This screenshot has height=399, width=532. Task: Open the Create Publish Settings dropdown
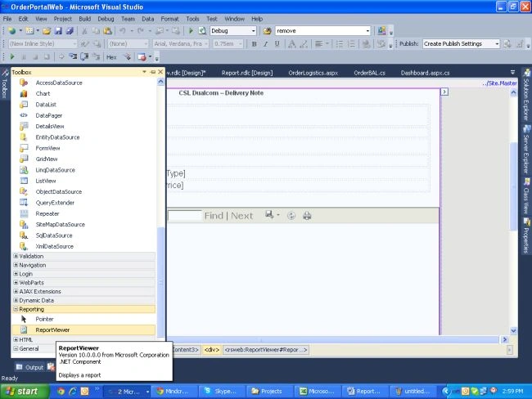pos(461,43)
